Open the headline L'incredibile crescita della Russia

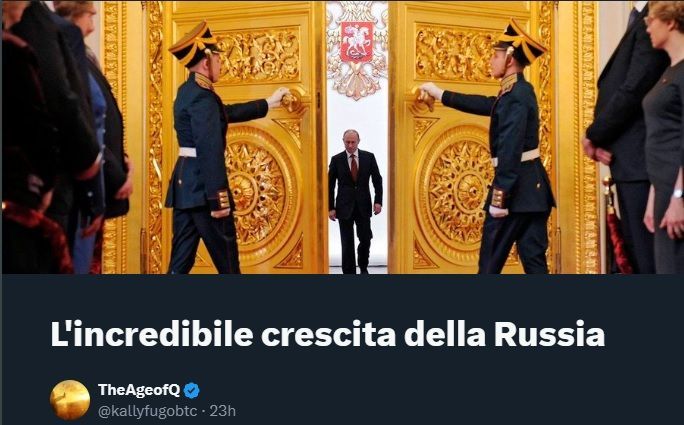pos(328,335)
